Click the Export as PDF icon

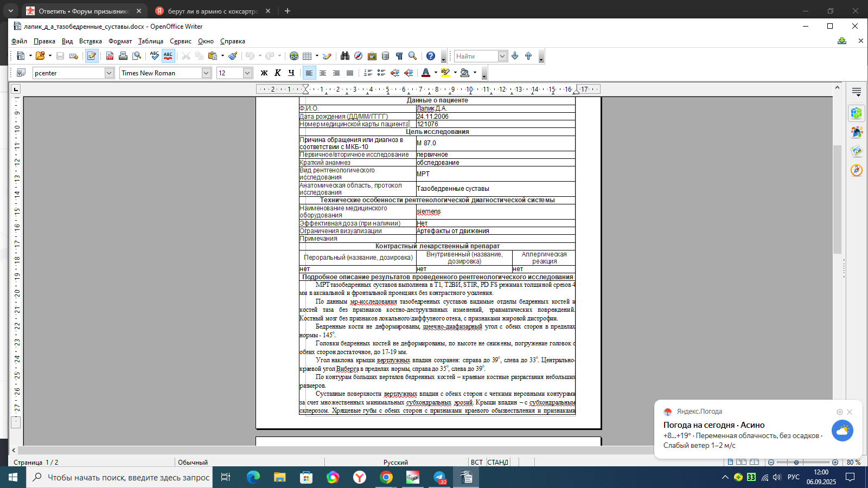(x=110, y=56)
